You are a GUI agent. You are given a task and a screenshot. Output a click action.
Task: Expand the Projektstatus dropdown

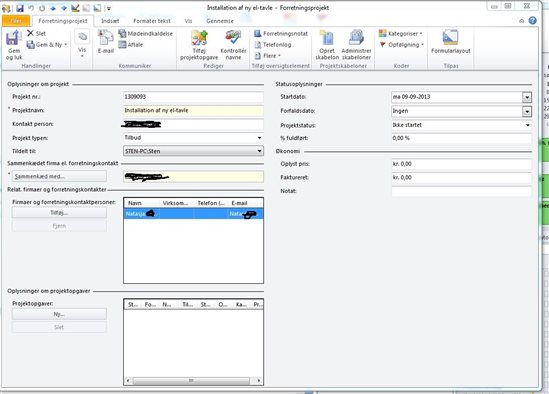coord(528,125)
